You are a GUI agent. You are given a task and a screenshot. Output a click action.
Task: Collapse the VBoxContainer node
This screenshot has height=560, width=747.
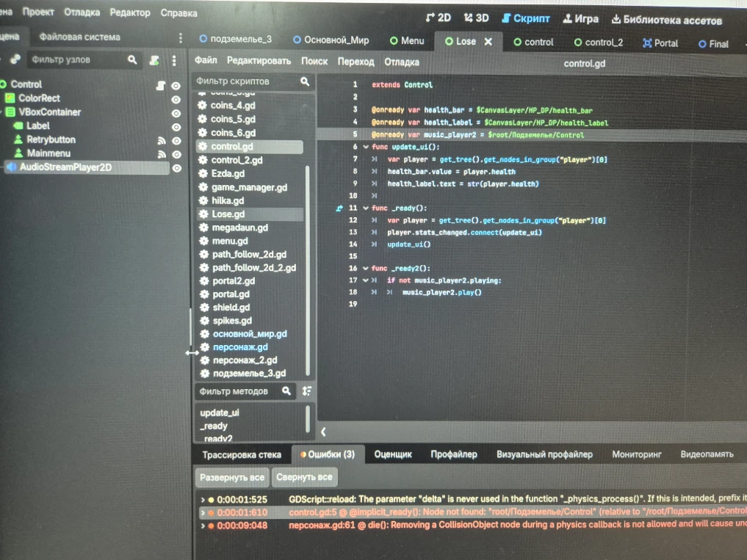click(1, 112)
